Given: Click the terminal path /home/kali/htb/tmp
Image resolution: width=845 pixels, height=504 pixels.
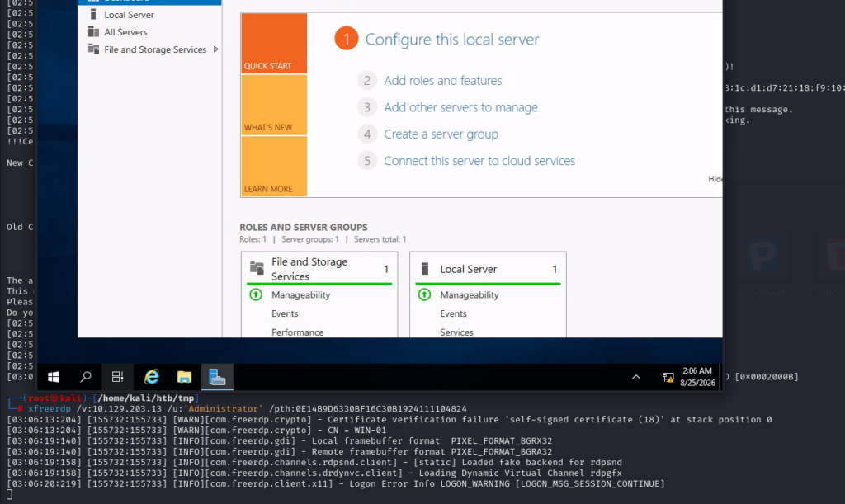Looking at the screenshot, I should 145,398.
